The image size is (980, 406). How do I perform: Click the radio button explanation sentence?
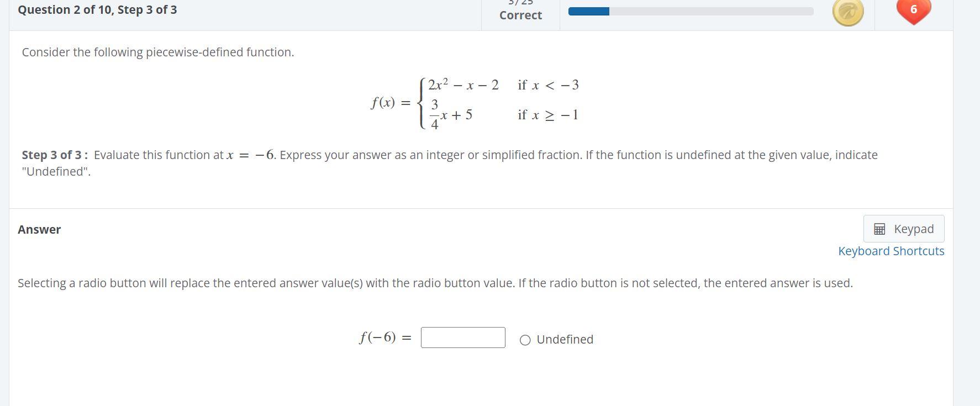coord(435,283)
